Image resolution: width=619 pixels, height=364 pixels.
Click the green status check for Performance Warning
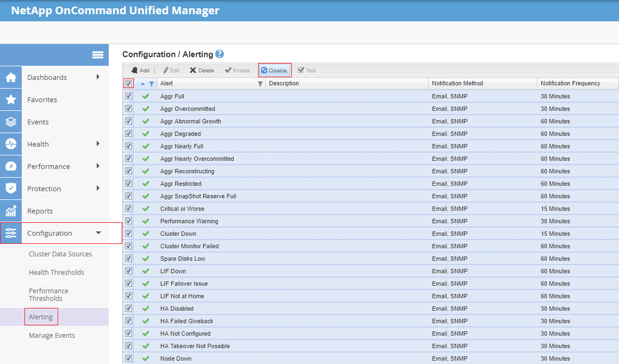(x=146, y=221)
